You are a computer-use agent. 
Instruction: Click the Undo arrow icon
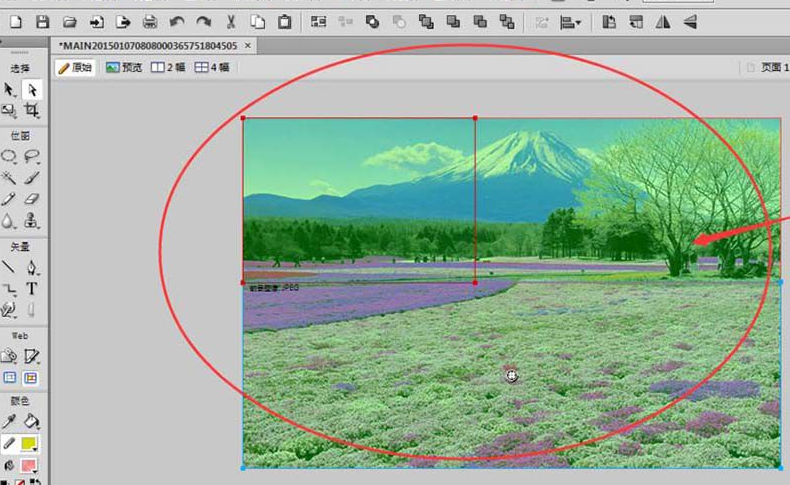click(177, 21)
